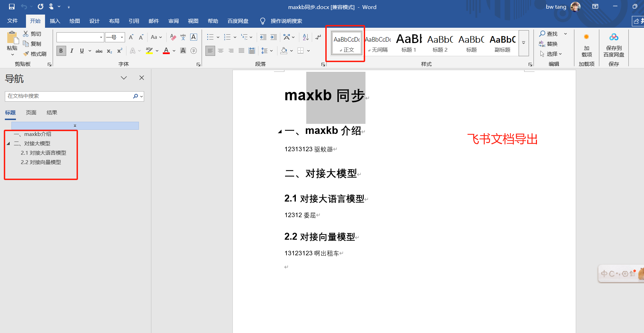Toggle show paragraph marks icon
644x333 pixels.
(318, 37)
